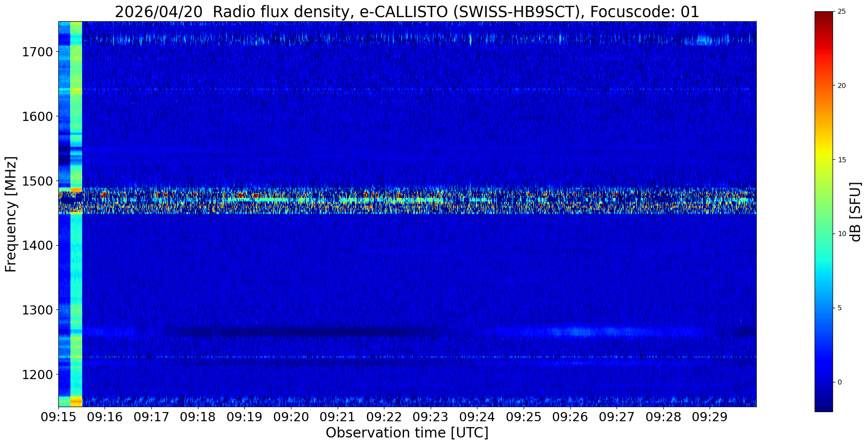Click the dark red top of the colorbar
This screenshot has height=445, width=868.
pyautogui.click(x=823, y=17)
